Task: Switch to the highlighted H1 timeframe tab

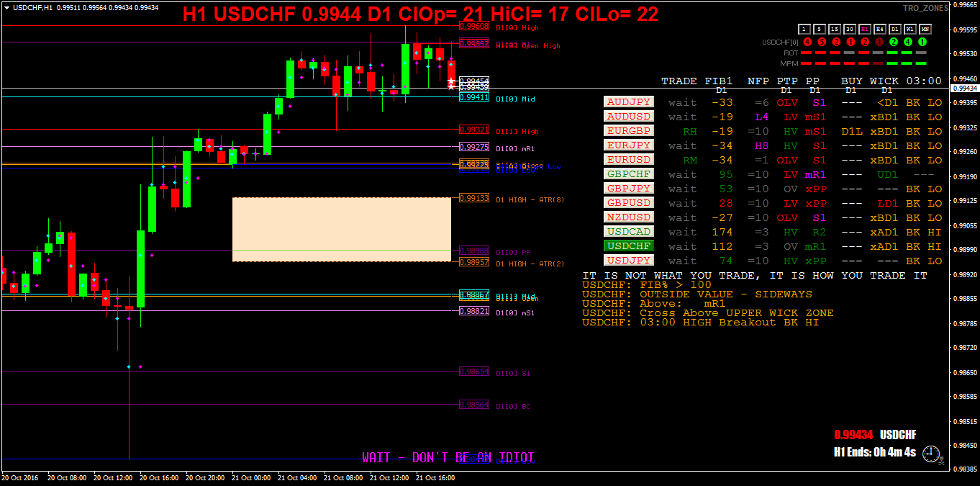Action: click(x=865, y=30)
